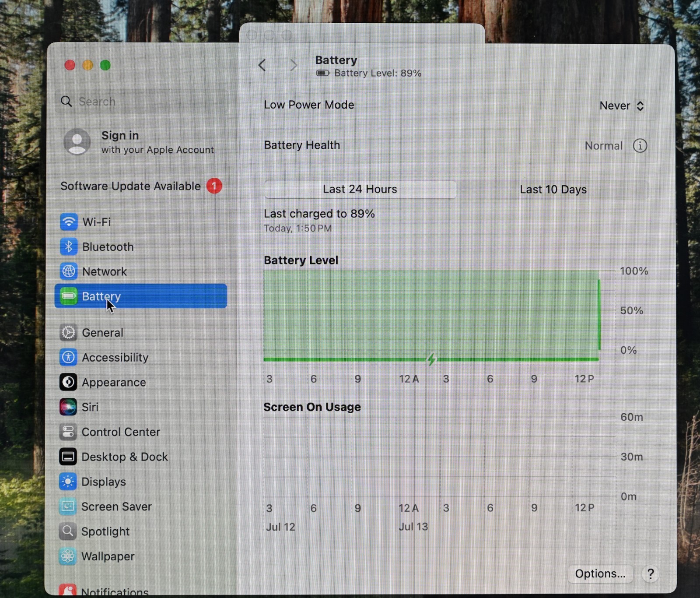This screenshot has height=598, width=700.
Task: Click the Battery Health Normal value
Action: [x=604, y=146]
